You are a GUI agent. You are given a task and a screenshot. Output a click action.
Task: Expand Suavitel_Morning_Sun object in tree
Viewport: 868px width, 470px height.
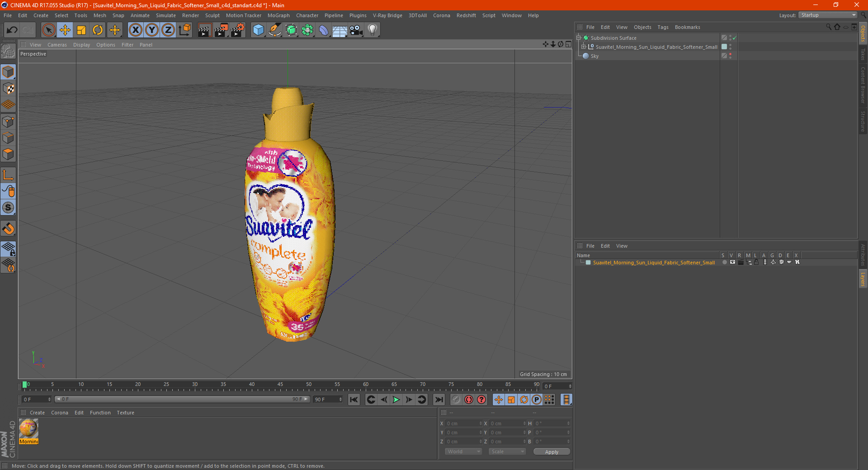(x=584, y=47)
